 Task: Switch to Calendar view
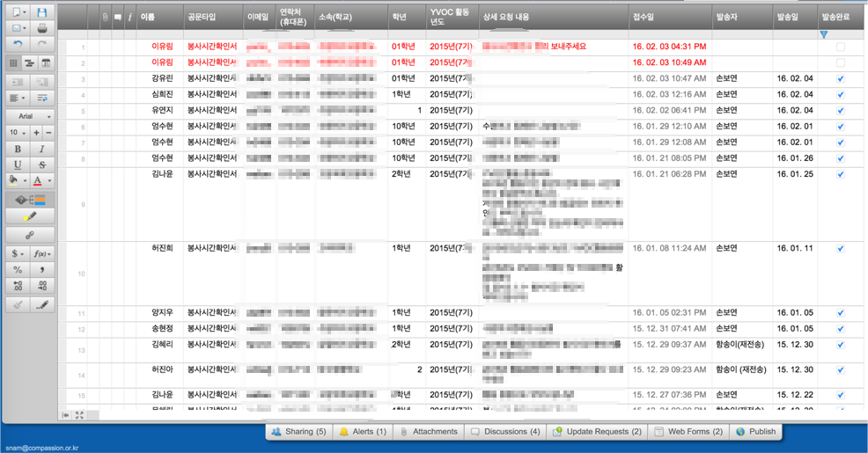pos(46,63)
